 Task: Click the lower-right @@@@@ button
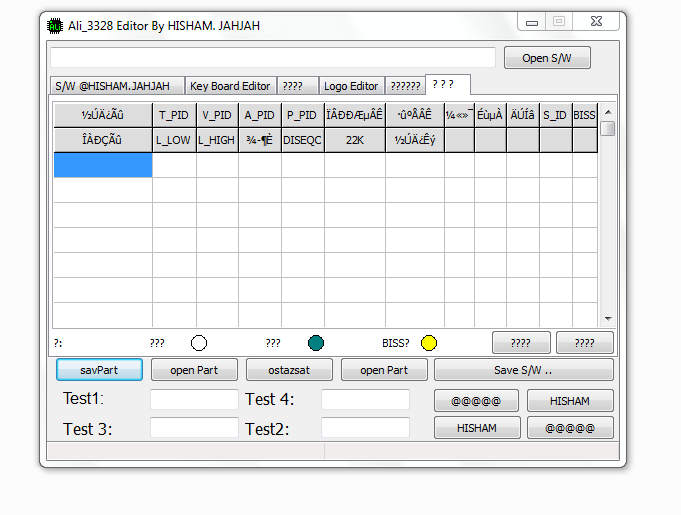point(570,428)
